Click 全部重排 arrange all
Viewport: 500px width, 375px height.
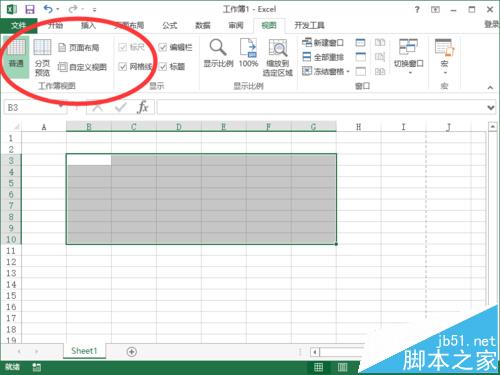323,57
